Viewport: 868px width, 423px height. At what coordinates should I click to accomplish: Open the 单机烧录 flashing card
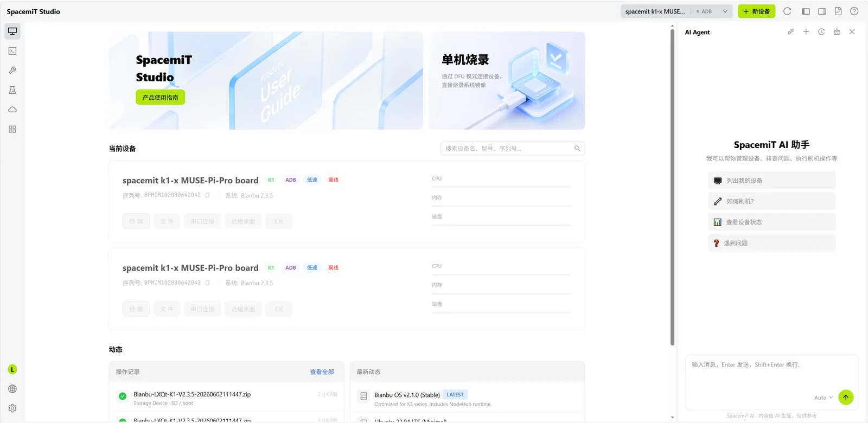[x=507, y=81]
